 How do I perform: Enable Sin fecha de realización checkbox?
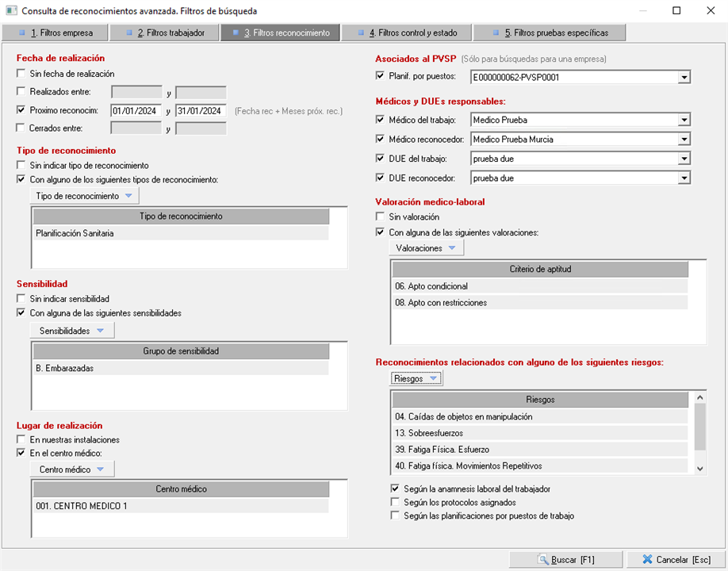[21, 74]
